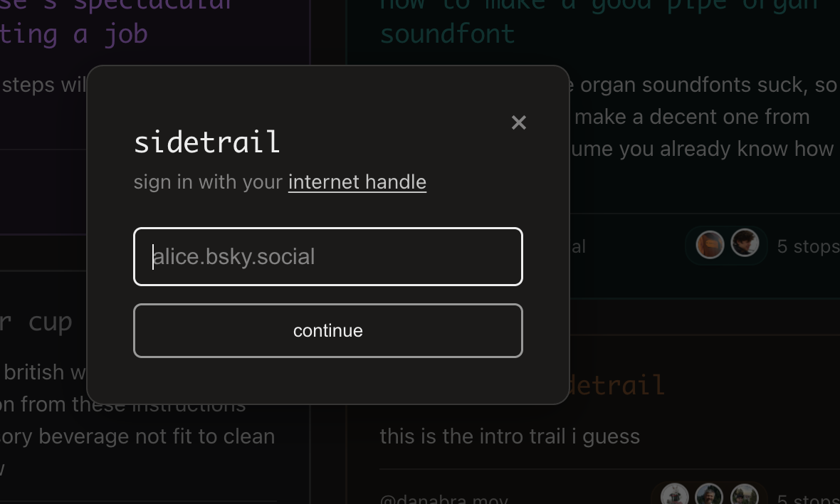
Task: Close the sidetrail sign-in dialog
Action: point(519,123)
